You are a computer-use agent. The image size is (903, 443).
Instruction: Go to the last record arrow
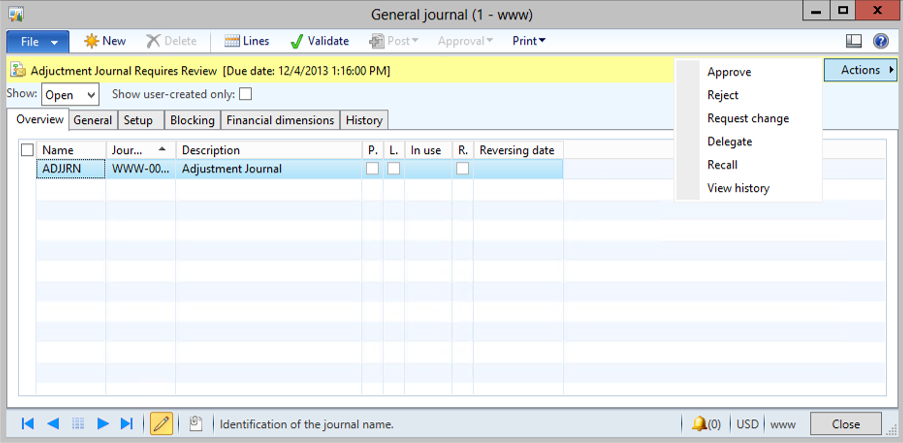127,424
